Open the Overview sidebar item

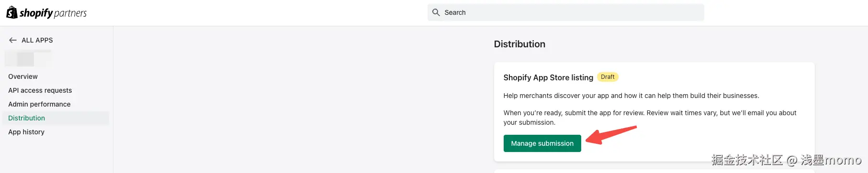(23, 76)
